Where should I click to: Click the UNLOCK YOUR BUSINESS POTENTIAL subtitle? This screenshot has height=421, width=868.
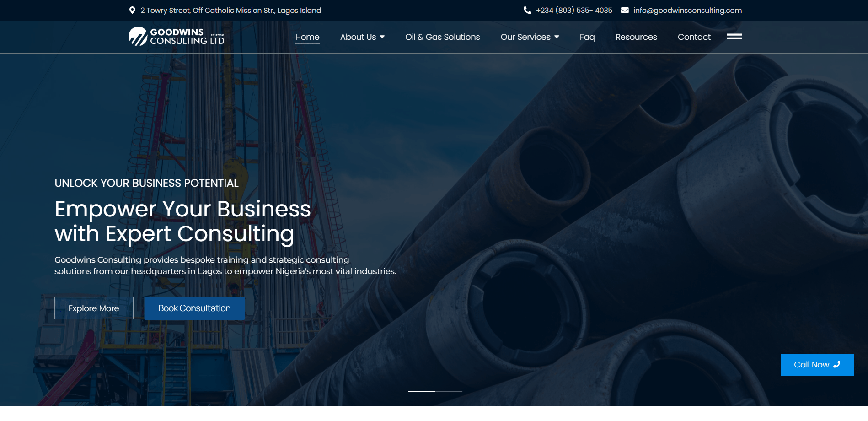146,183
